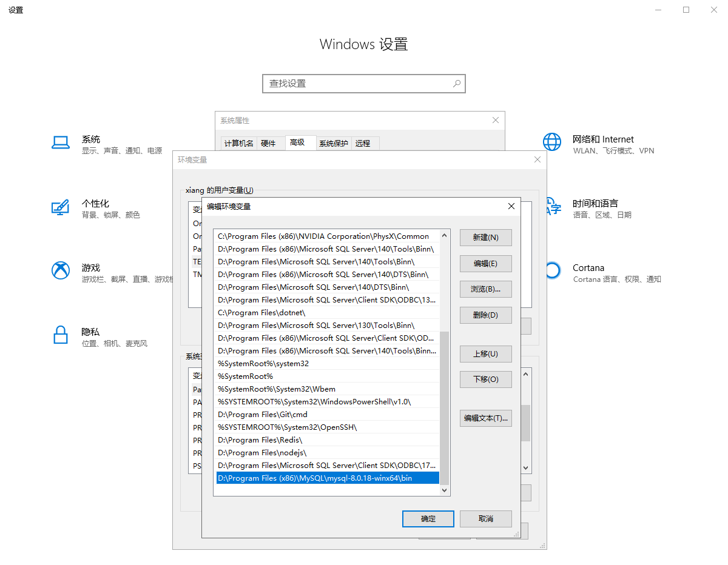The width and height of the screenshot is (728, 565).
Task: Select C:\Program Files\dotnet\ entry
Action: (328, 313)
